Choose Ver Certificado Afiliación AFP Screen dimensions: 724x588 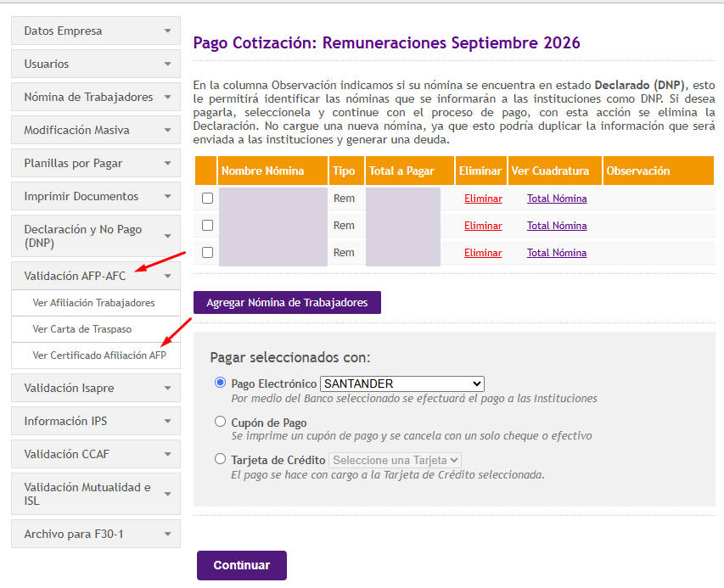click(96, 356)
